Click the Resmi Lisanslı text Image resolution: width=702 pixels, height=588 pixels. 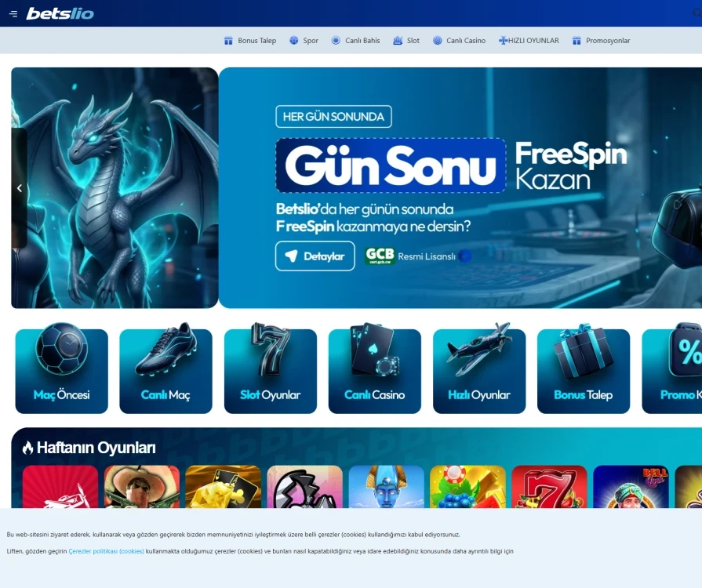point(427,256)
